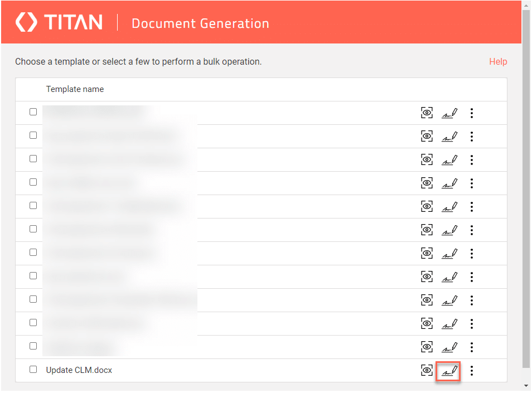Viewport: 532px width, 393px height.
Task: Open the three-dot menu for Update CLM.docx
Action: (x=472, y=370)
